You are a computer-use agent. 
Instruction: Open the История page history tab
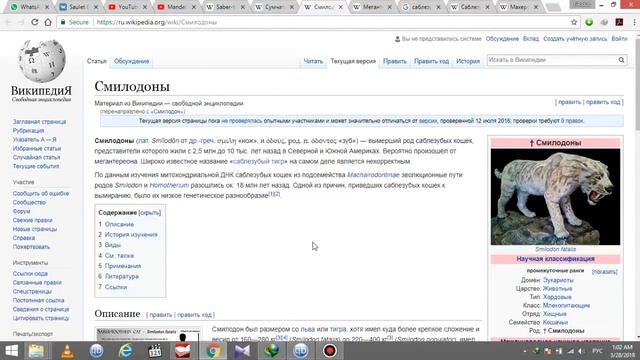[x=468, y=61]
